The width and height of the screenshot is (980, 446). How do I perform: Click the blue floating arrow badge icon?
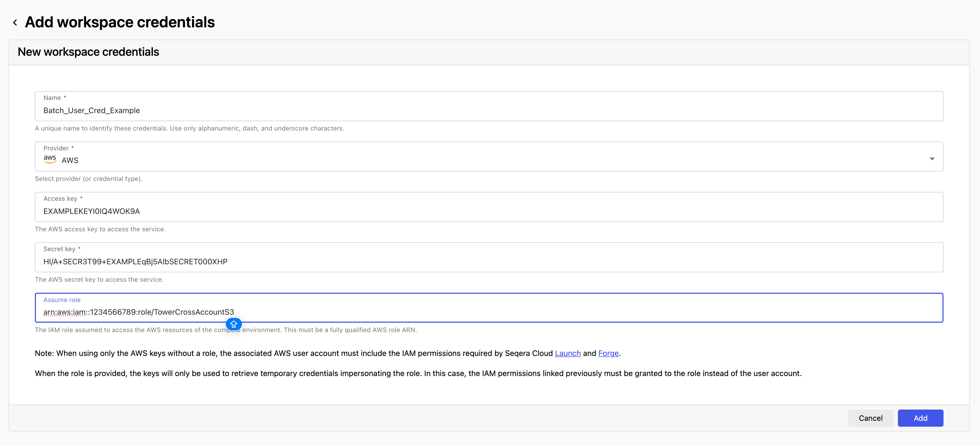coord(234,324)
